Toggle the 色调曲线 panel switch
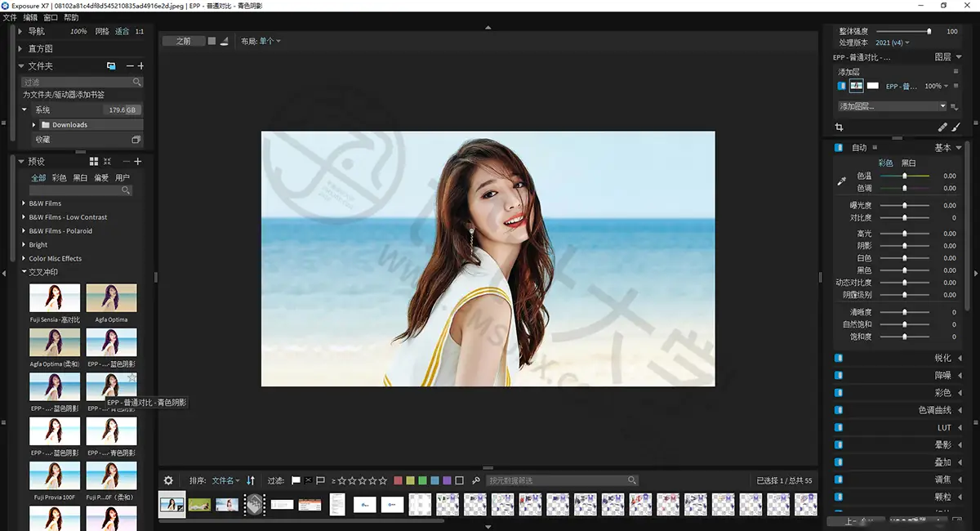Viewport: 980px width, 531px height. tap(839, 410)
